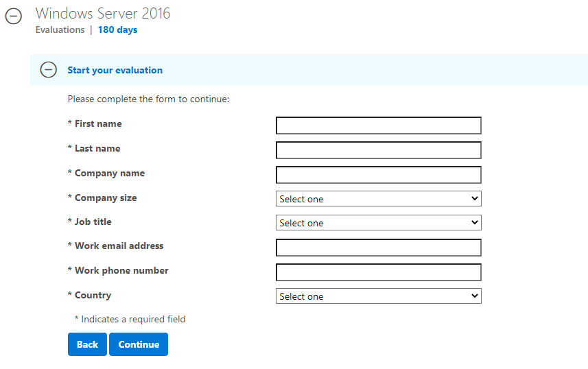Select the Company name input box
This screenshot has height=369, width=588.
tap(378, 175)
